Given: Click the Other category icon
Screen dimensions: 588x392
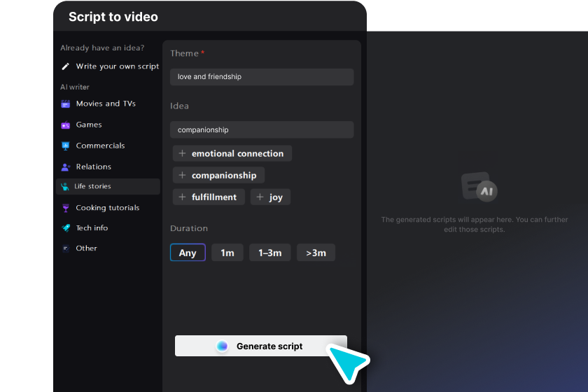Looking at the screenshot, I should (x=65, y=248).
